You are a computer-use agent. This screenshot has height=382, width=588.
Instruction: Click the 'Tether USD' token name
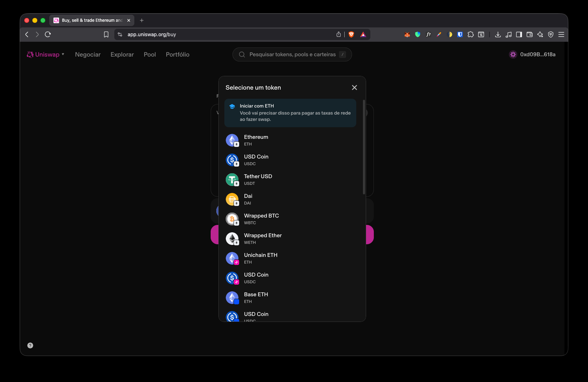[x=258, y=176]
